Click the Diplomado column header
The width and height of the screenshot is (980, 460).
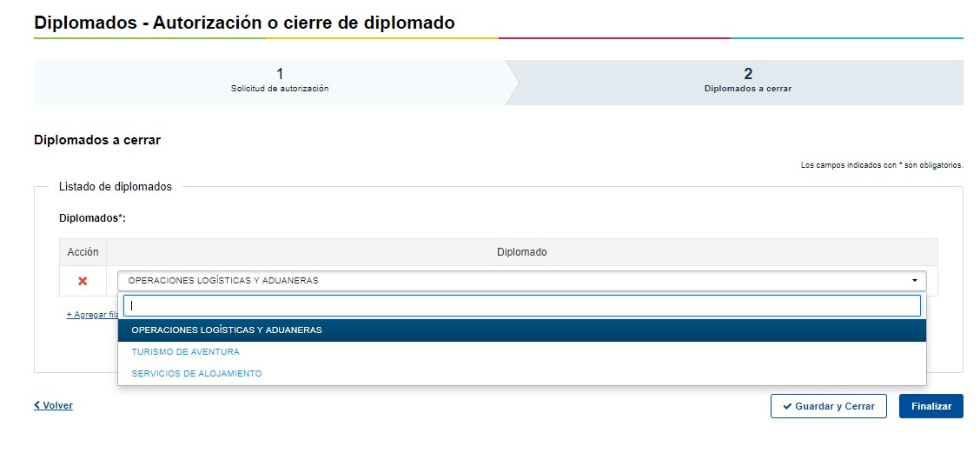click(x=521, y=252)
